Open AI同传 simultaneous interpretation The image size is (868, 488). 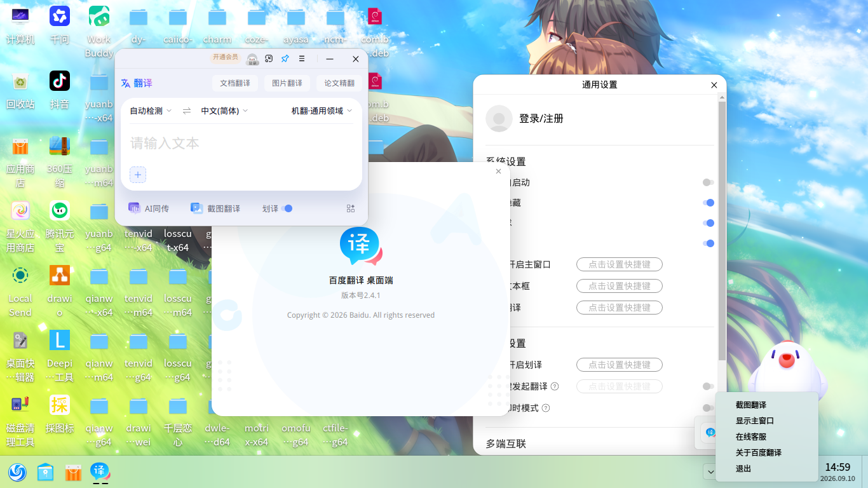(149, 208)
